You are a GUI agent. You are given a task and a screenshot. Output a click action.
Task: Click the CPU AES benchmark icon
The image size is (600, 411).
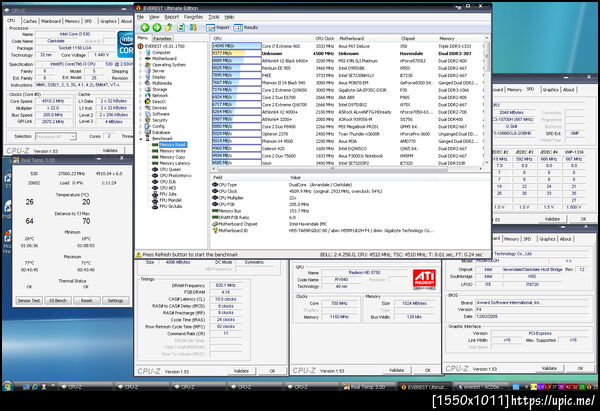155,188
